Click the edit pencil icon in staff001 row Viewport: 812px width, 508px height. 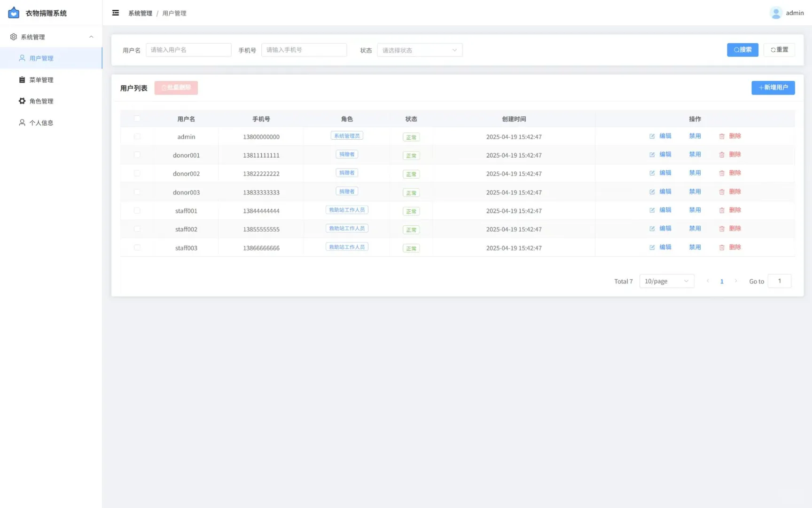coord(652,210)
